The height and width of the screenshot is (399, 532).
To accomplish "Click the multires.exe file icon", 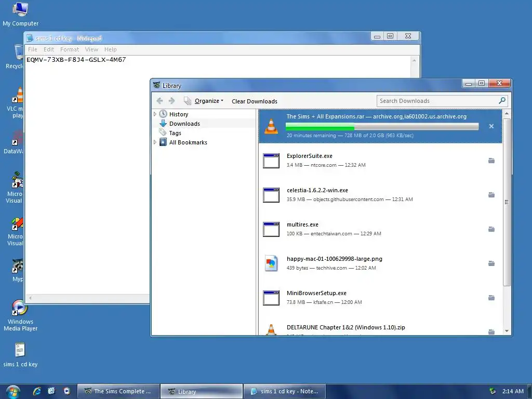I will (x=271, y=229).
